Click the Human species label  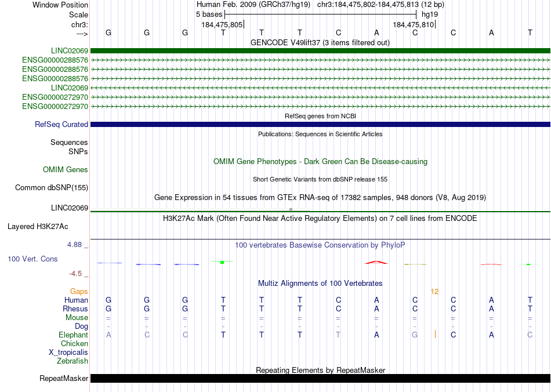(x=76, y=300)
